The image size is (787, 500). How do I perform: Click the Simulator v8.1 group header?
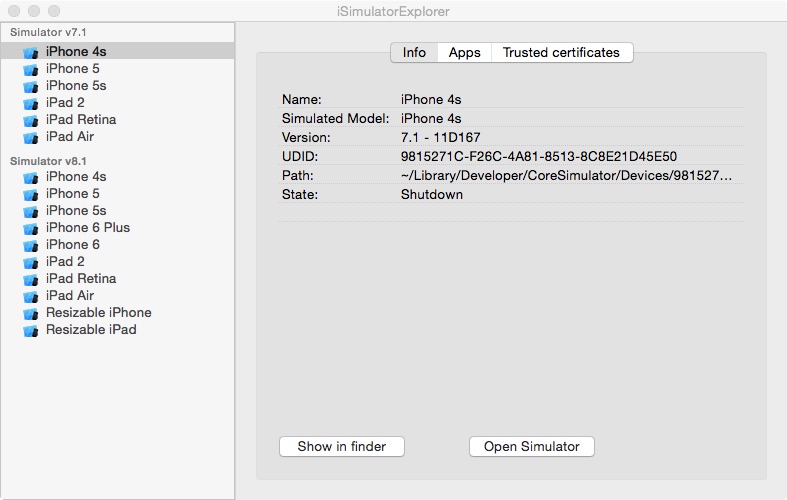(x=48, y=161)
